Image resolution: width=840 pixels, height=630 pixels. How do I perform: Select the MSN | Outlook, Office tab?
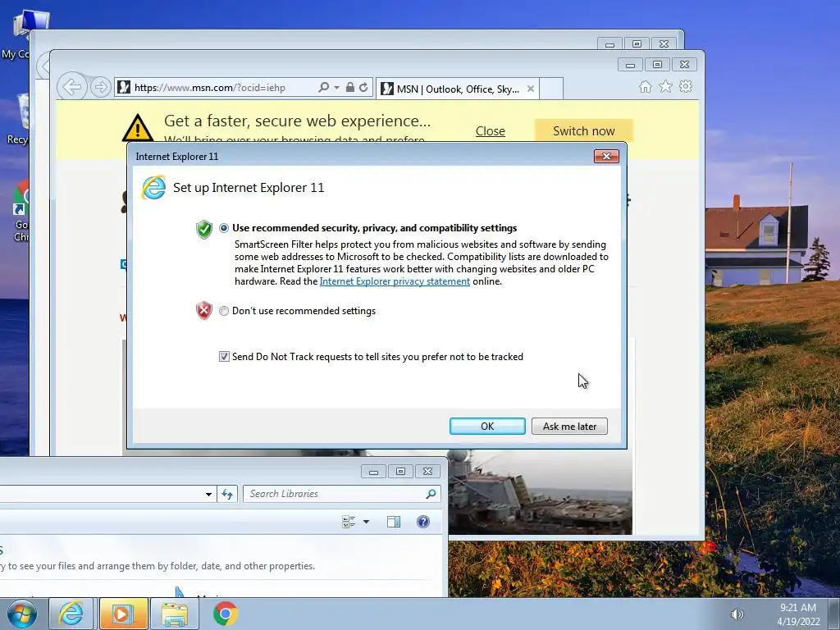(458, 89)
